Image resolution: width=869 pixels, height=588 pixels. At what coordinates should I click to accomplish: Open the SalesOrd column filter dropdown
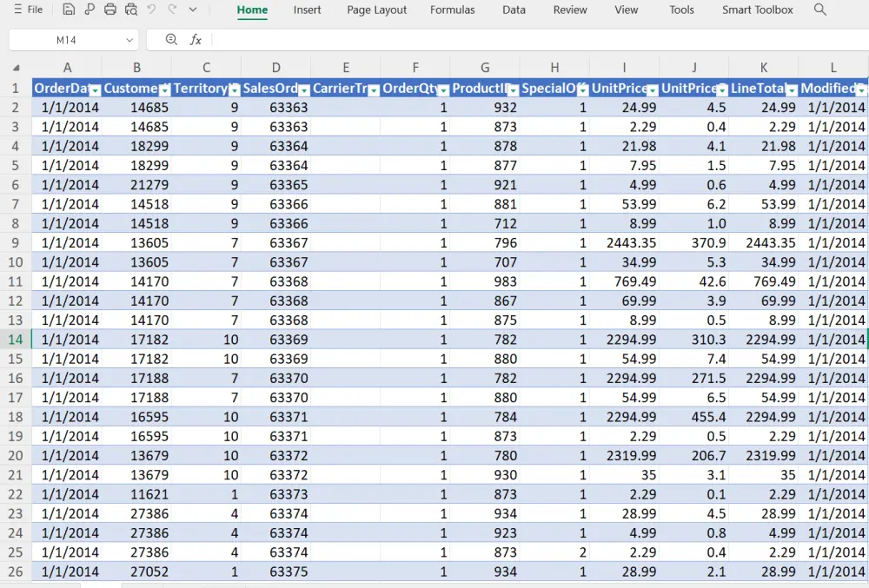coord(303,89)
